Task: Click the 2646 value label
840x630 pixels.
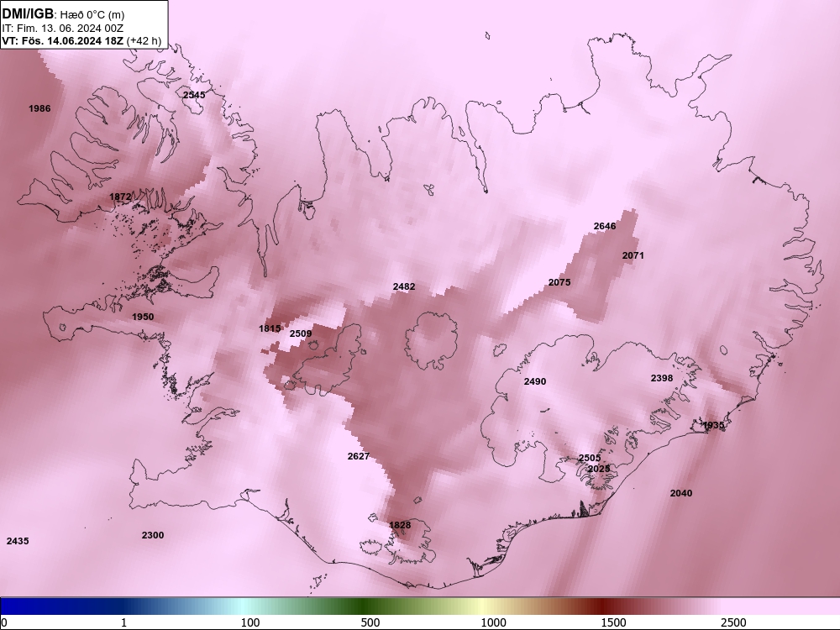Action: (605, 226)
